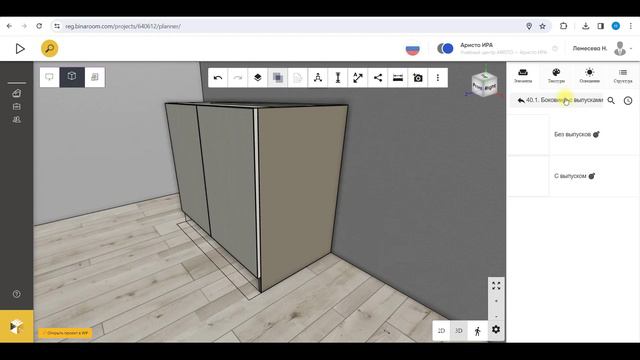640x360 pixels.
Task: Select the compass-shaped toolbar tool
Action: click(x=318, y=78)
